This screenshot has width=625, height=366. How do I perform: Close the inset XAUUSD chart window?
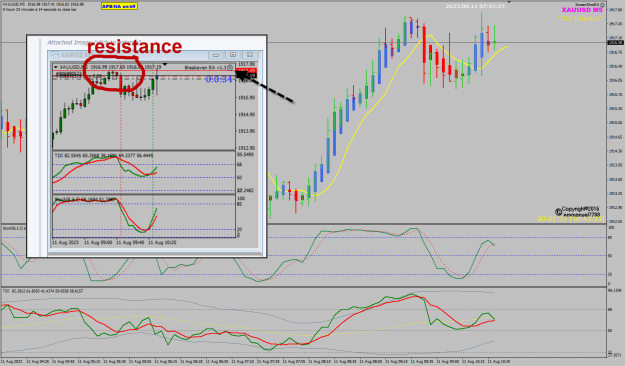[x=250, y=55]
